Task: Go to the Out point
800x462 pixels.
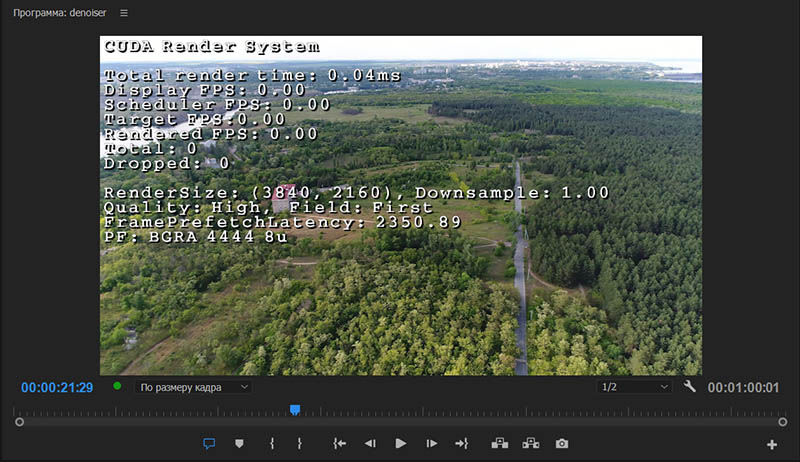Action: (x=462, y=444)
